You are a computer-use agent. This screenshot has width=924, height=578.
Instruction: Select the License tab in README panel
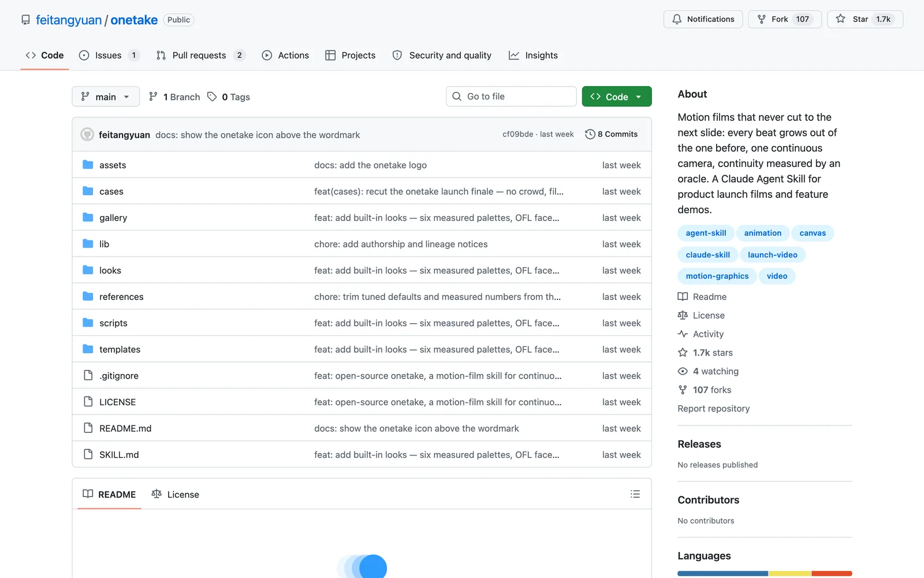click(175, 494)
